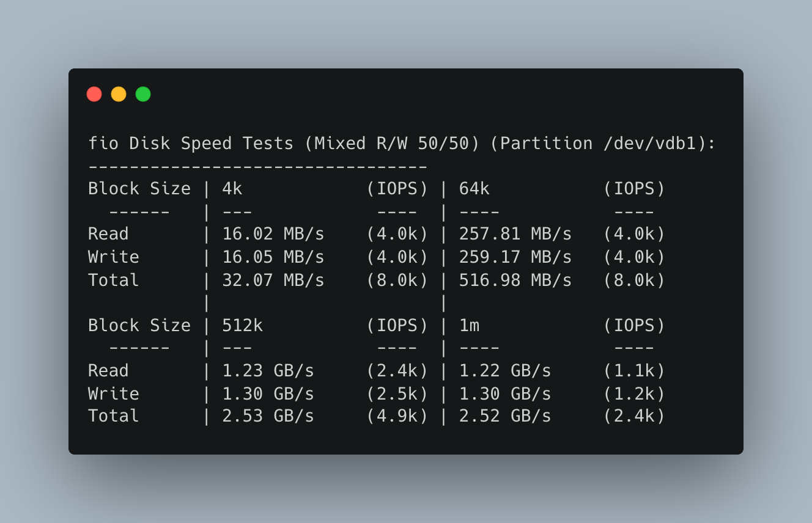Click the 512k block size header
The height and width of the screenshot is (523, 812).
point(243,326)
